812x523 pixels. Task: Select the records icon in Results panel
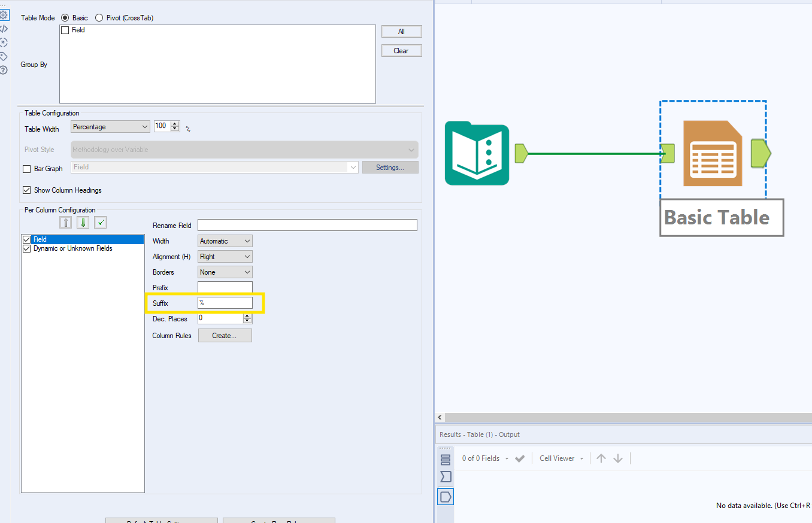point(446,459)
